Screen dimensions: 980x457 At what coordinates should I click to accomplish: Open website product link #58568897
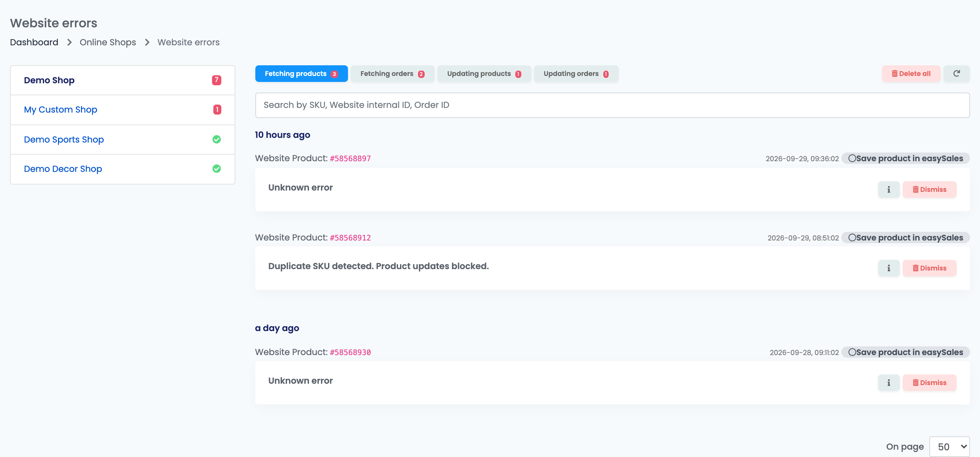[350, 159]
